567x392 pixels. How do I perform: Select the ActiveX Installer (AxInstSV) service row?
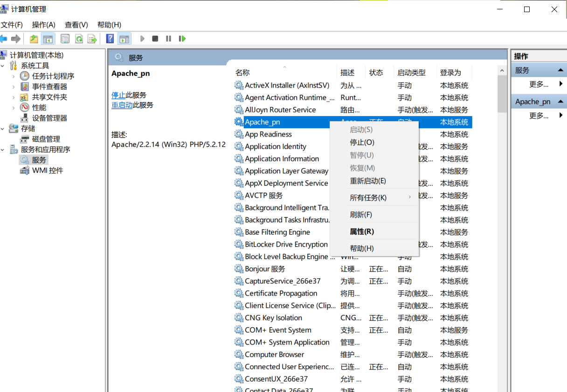[x=353, y=85]
